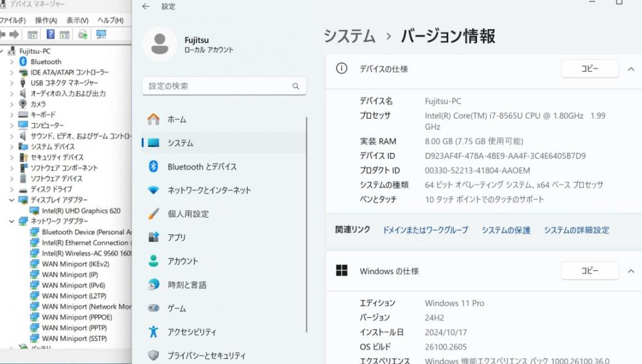Click the 設定の検索 search field

224,86
